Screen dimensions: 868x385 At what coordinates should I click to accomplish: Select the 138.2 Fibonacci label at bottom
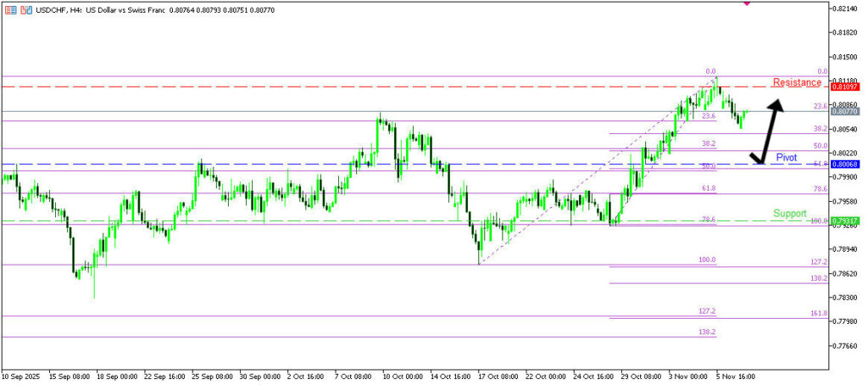tap(707, 332)
